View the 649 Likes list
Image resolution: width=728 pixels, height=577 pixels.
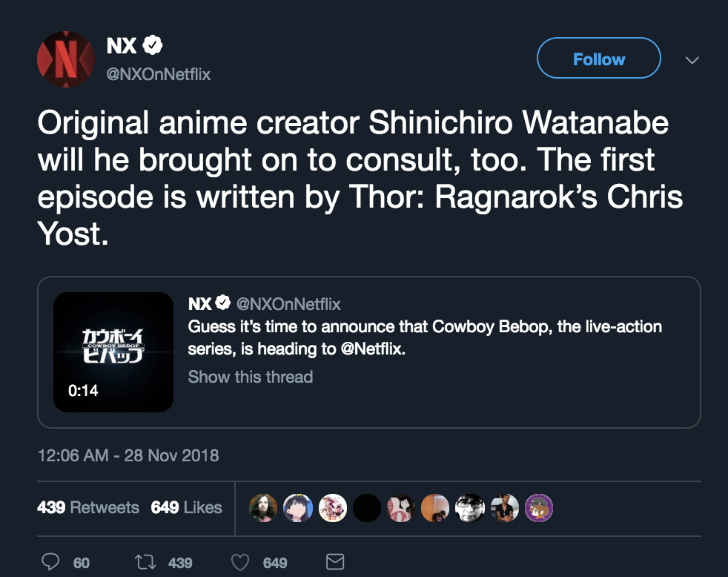click(x=187, y=507)
